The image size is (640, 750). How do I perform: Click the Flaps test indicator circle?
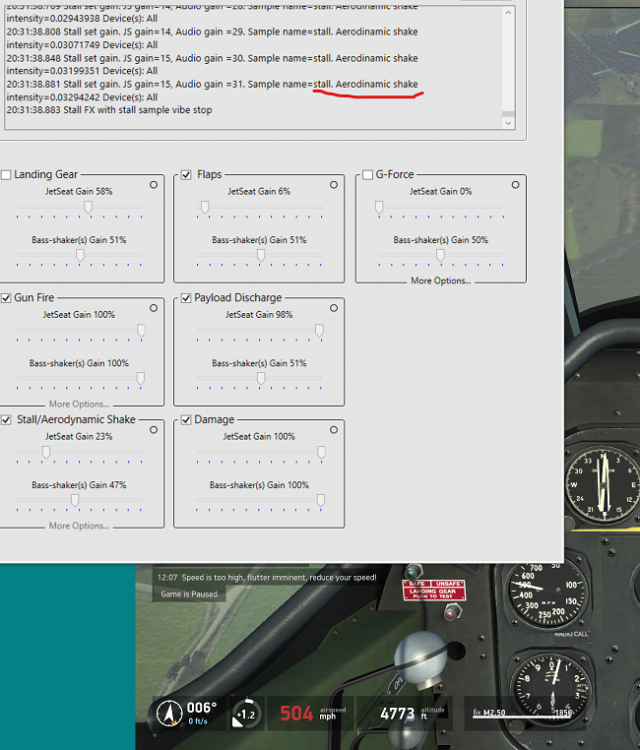coord(334,185)
